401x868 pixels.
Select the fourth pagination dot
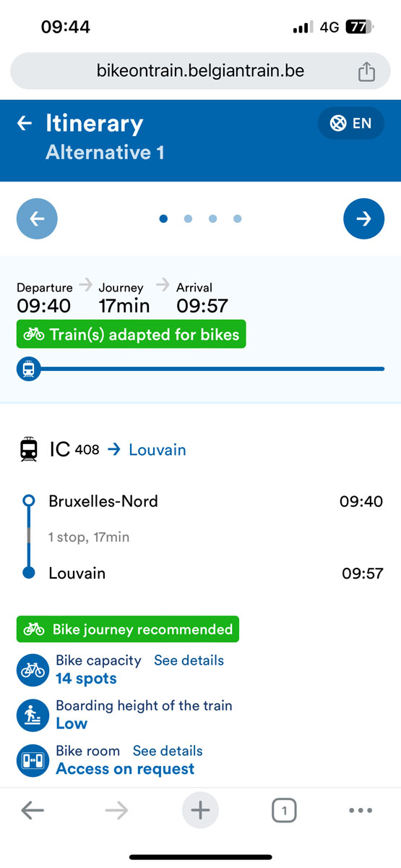click(237, 218)
